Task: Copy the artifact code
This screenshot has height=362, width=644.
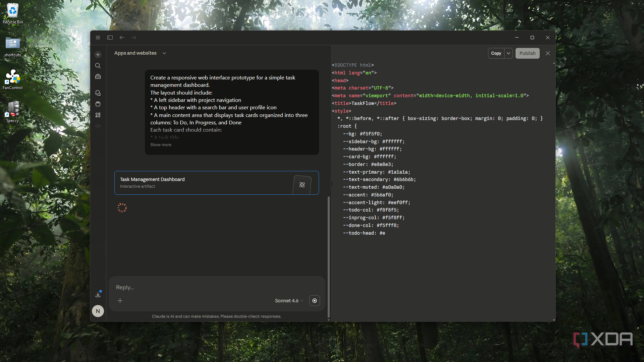Action: (496, 53)
